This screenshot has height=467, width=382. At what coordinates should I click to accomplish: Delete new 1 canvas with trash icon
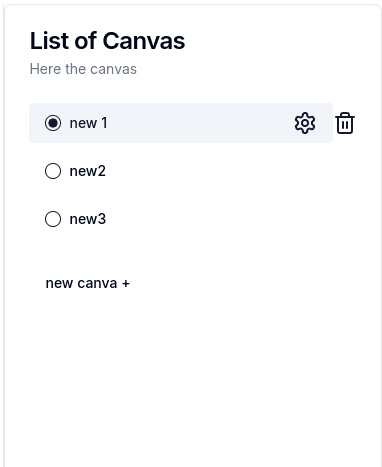[345, 123]
